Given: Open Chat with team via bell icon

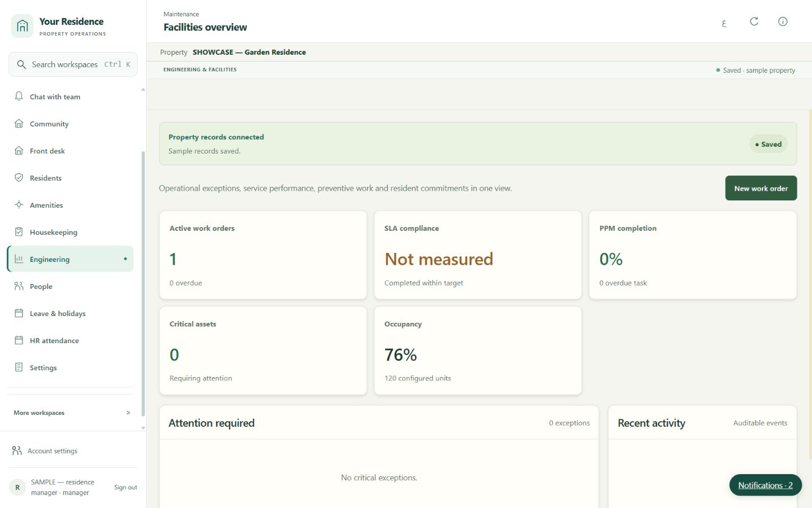Looking at the screenshot, I should [19, 97].
